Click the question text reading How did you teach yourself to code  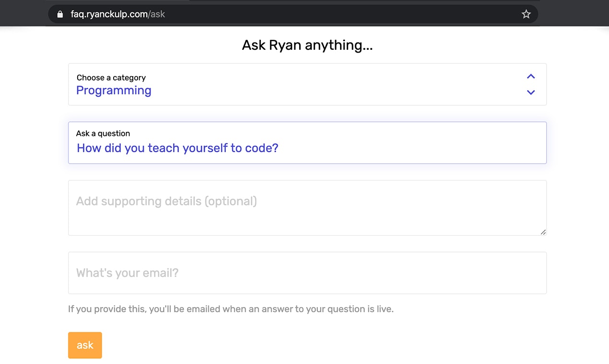(x=177, y=148)
